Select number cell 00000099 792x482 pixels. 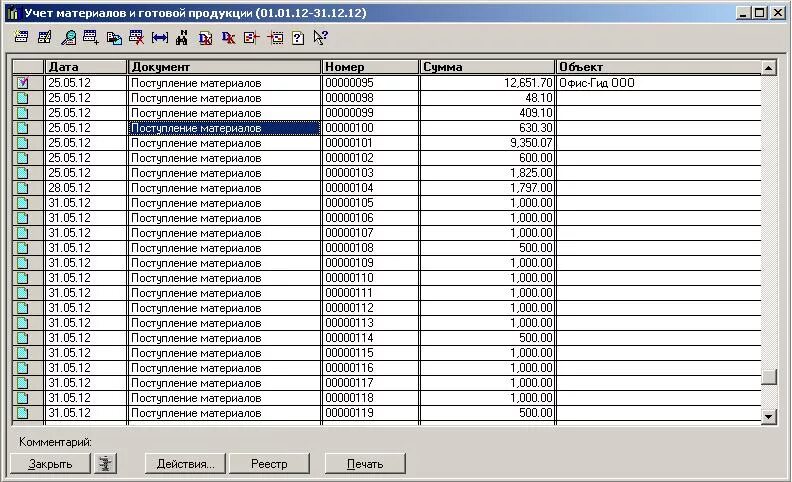click(371, 113)
